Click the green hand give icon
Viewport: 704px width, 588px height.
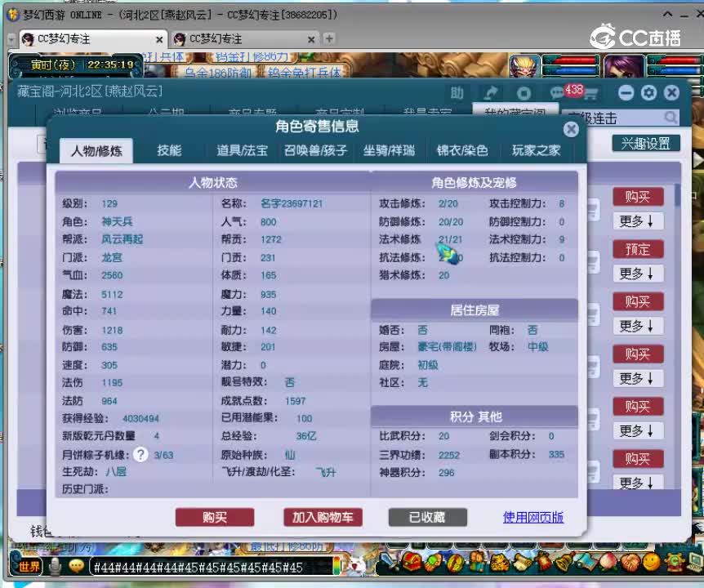click(433, 562)
